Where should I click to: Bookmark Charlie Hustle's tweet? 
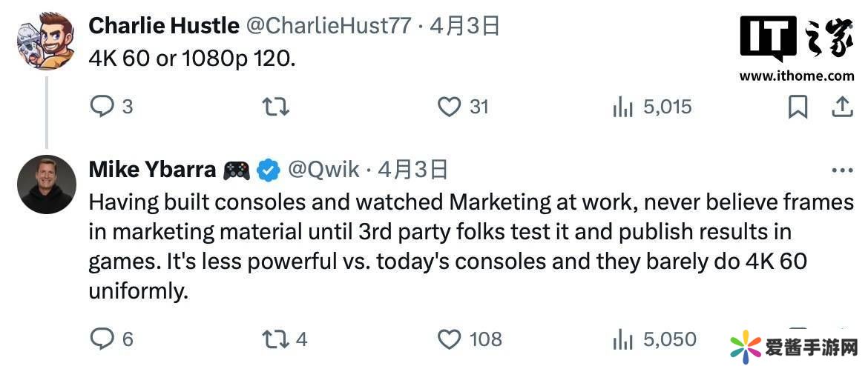(x=797, y=107)
